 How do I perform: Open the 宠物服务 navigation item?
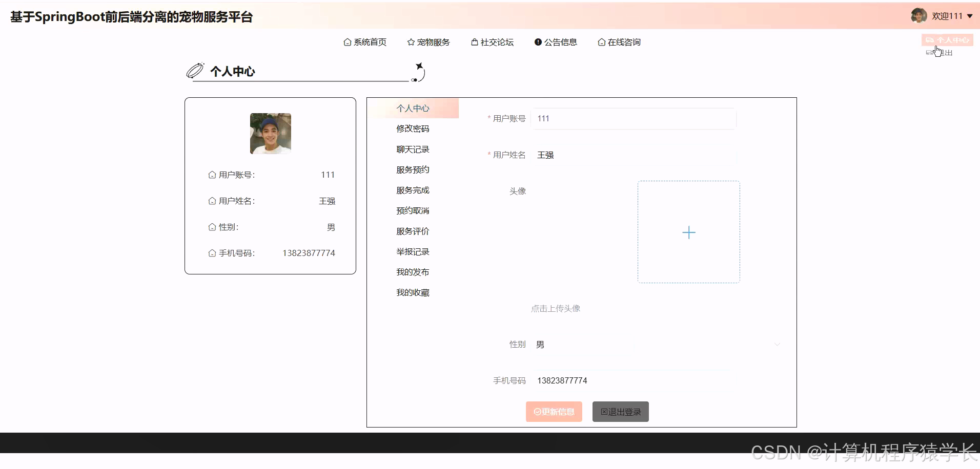[x=428, y=42]
